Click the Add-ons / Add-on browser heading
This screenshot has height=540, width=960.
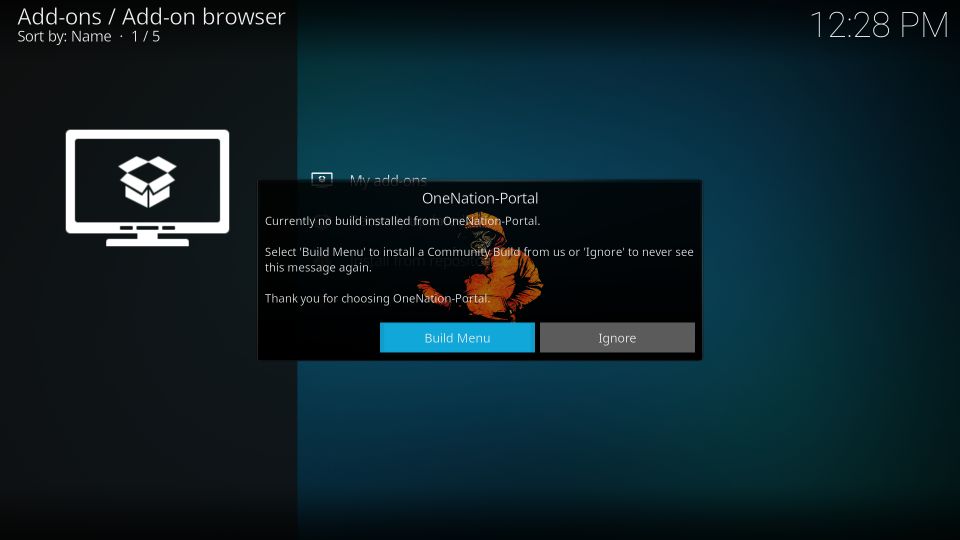coord(151,17)
